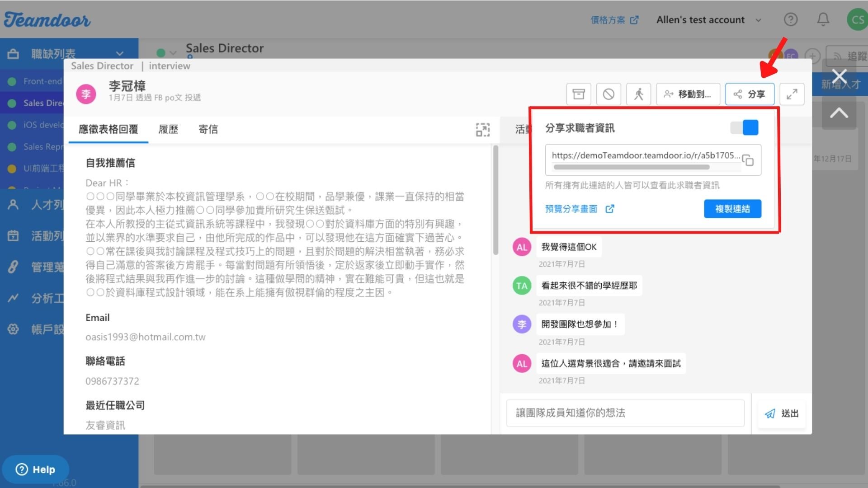Expand Allen's test account dropdown

coord(709,20)
